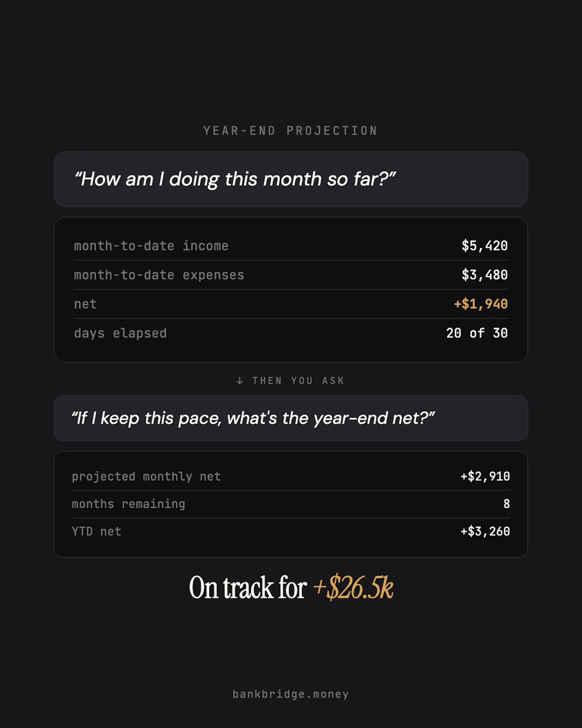Viewport: 582px width, 728px height.
Task: Click the net row label
Action: (x=85, y=304)
